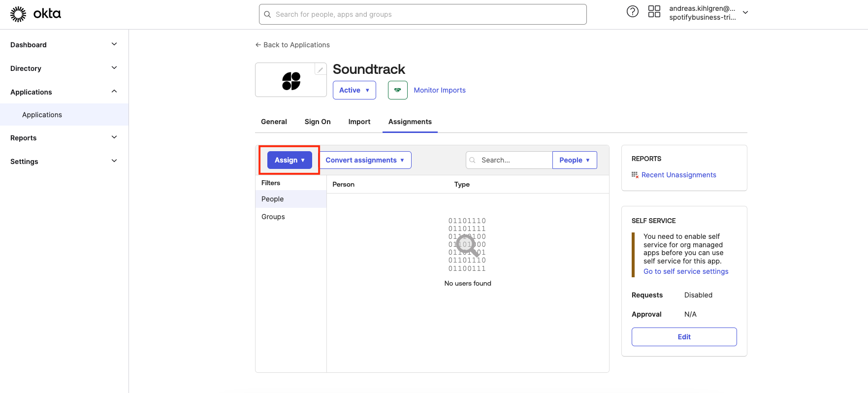This screenshot has height=393, width=868.
Task: Click the Soundtrack app logo thumbnail
Action: (291, 81)
